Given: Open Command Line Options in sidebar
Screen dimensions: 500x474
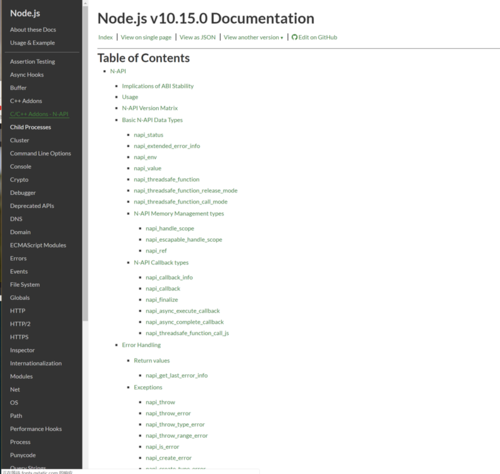Looking at the screenshot, I should [40, 153].
